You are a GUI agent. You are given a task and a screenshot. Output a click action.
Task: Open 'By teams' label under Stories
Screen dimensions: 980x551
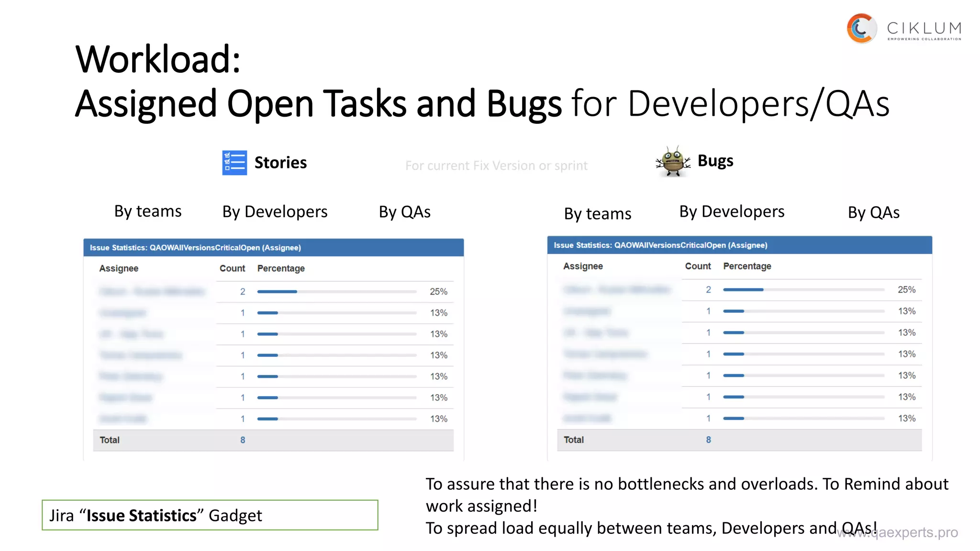coord(148,211)
